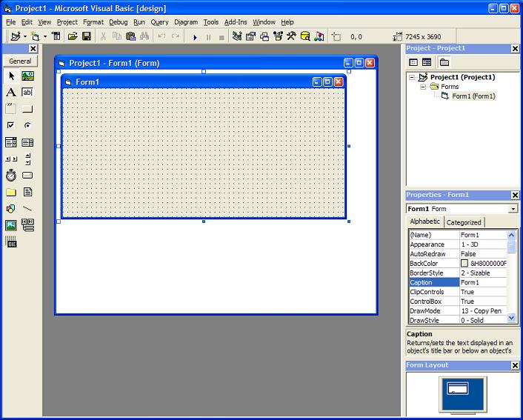Image resolution: width=523 pixels, height=420 pixels.
Task: Click the Break pause button in toolbar
Action: click(208, 37)
